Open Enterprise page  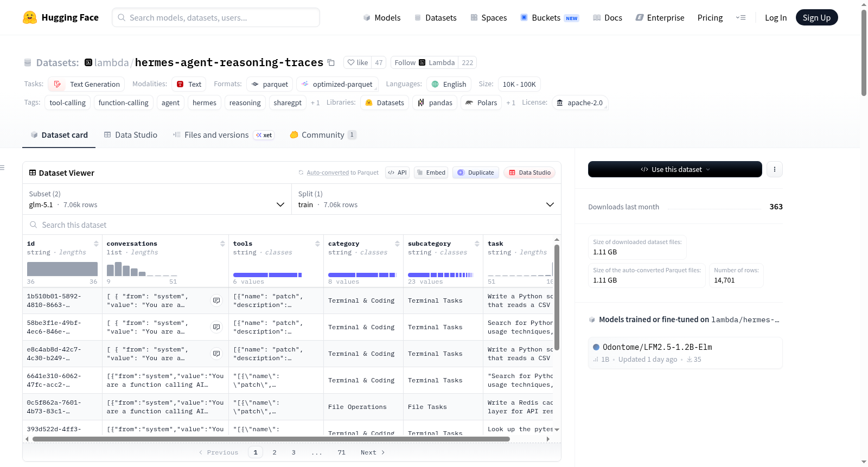(660, 17)
